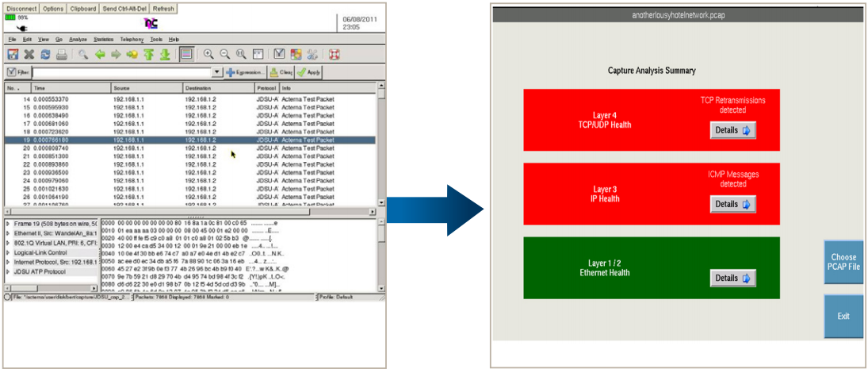
Task: Close the capture file with X icon
Action: pyautogui.click(x=29, y=54)
